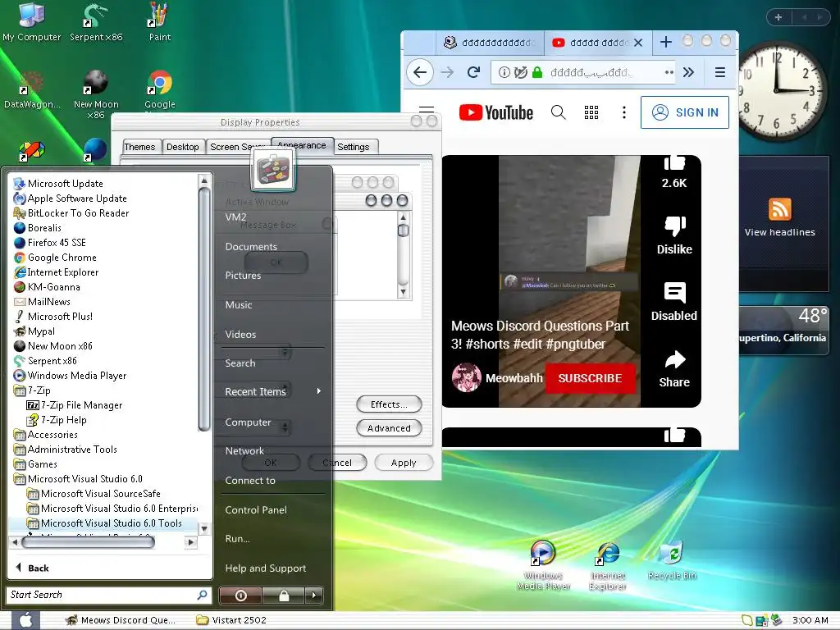This screenshot has width=840, height=630.
Task: Open the browser hamburger menu
Action: pos(720,72)
